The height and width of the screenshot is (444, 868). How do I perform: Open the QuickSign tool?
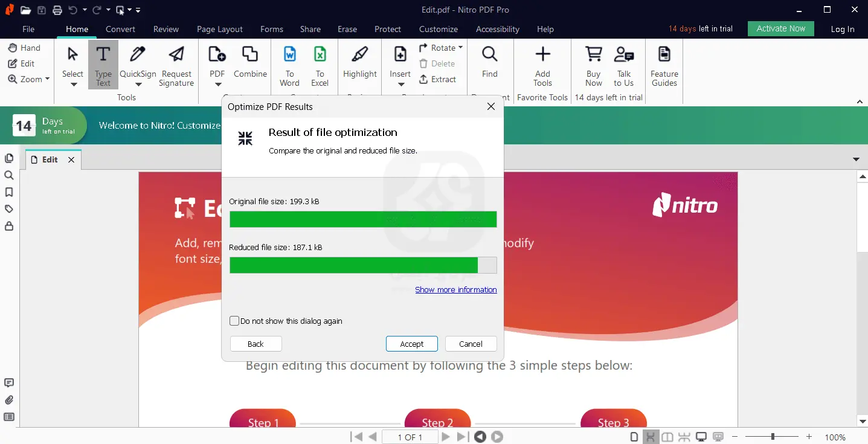(x=138, y=65)
